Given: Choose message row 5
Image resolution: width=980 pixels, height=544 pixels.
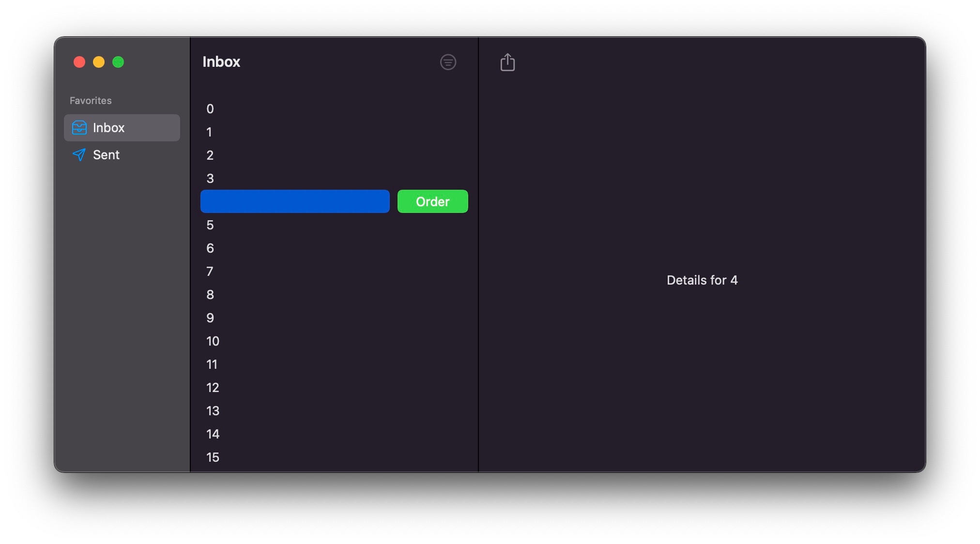Looking at the screenshot, I should pyautogui.click(x=210, y=225).
